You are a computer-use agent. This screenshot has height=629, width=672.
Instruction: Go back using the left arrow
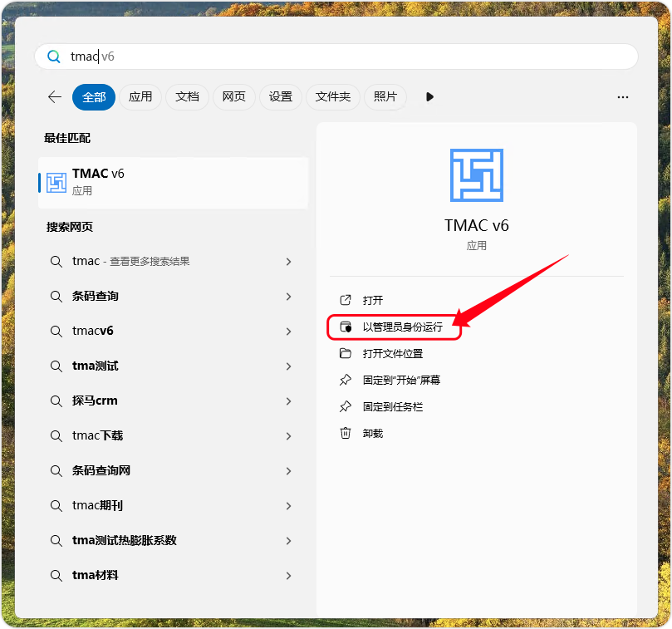(55, 97)
